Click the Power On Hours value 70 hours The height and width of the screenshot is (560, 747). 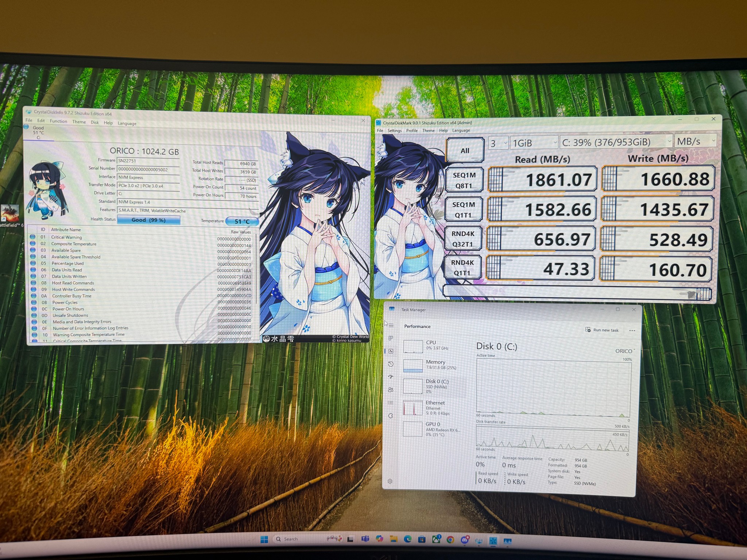coord(241,196)
